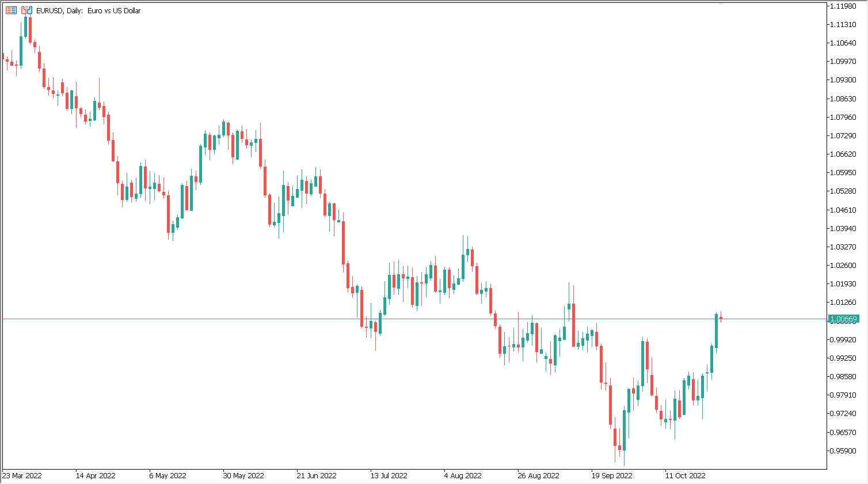Click the 1.07290 price scale label

tap(844, 135)
